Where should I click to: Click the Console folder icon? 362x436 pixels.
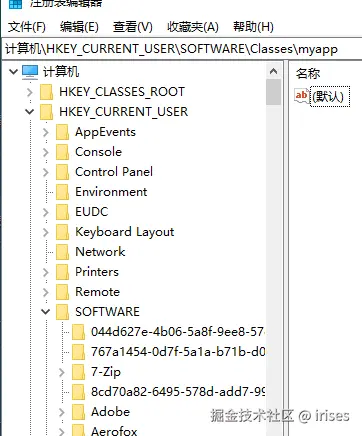pos(62,152)
